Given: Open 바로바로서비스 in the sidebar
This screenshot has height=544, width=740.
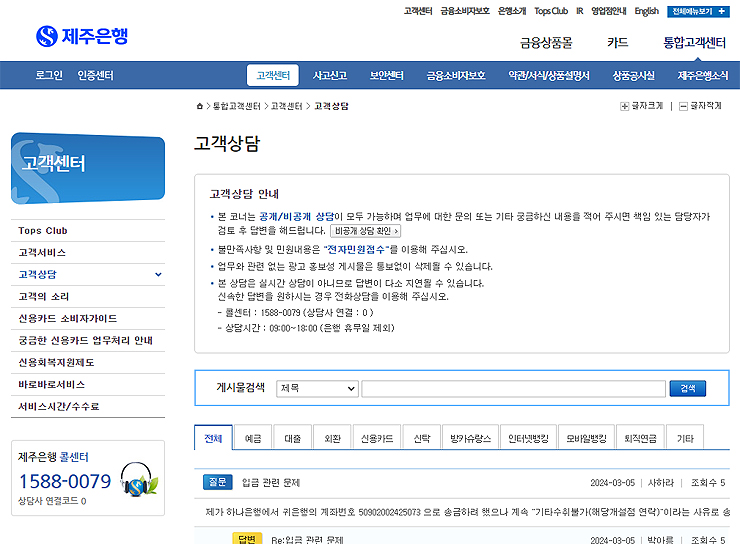Looking at the screenshot, I should click(x=88, y=385).
